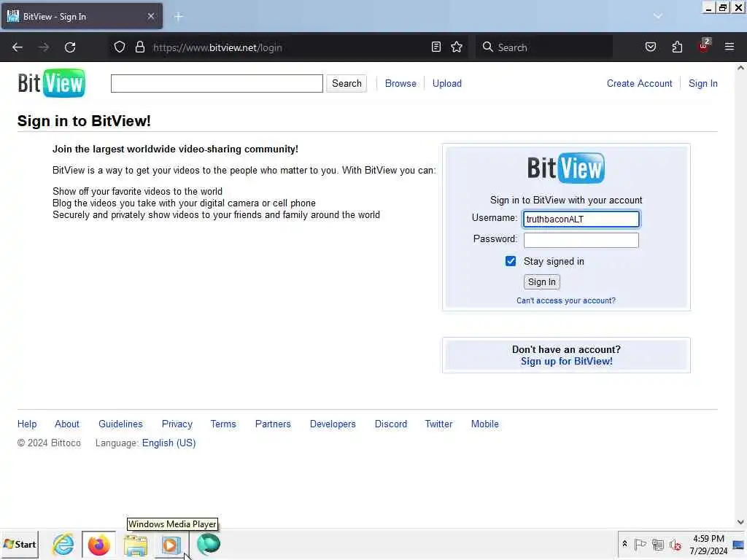The image size is (747, 560).
Task: Open the Upload page
Action: point(447,83)
